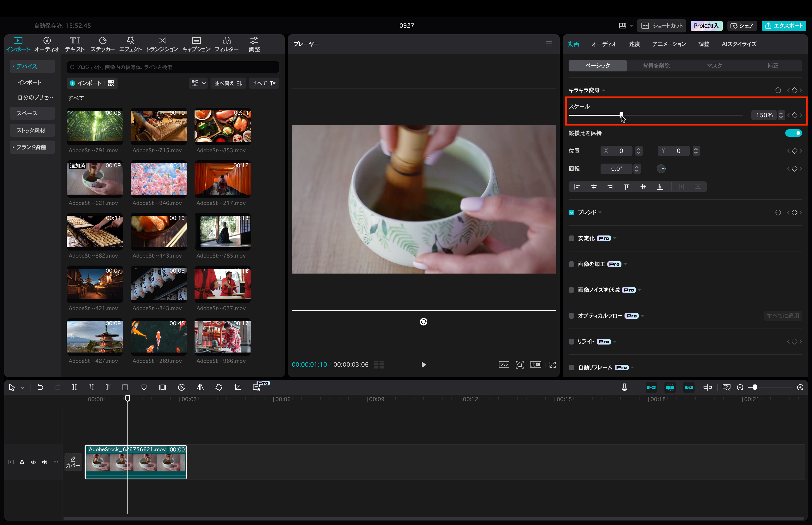812x525 pixels.
Task: Open the player panel hamburger menu
Action: click(x=549, y=44)
